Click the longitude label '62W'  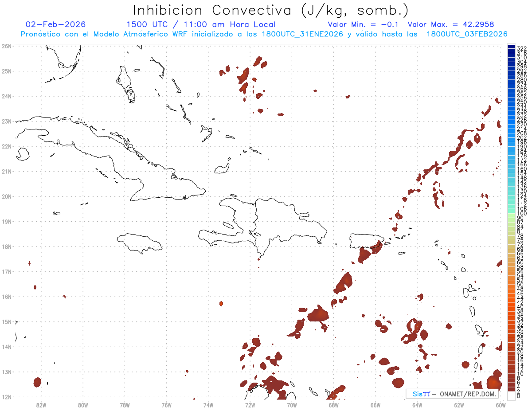point(459,404)
